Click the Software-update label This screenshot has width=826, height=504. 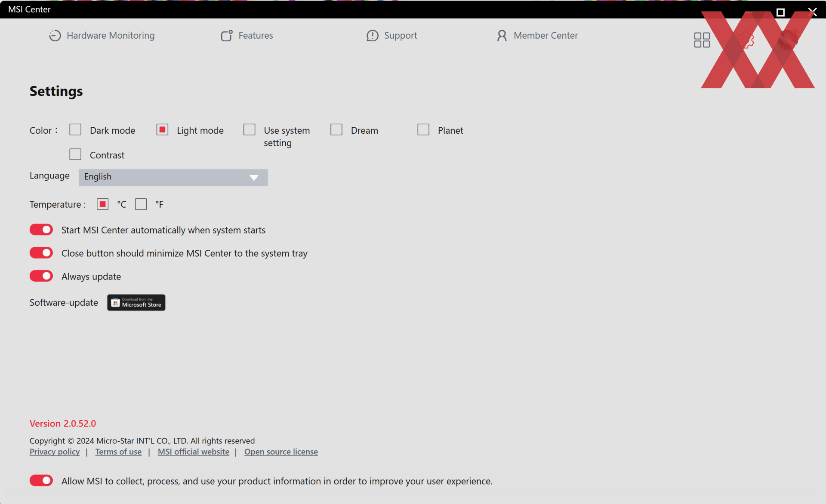pyautogui.click(x=64, y=302)
